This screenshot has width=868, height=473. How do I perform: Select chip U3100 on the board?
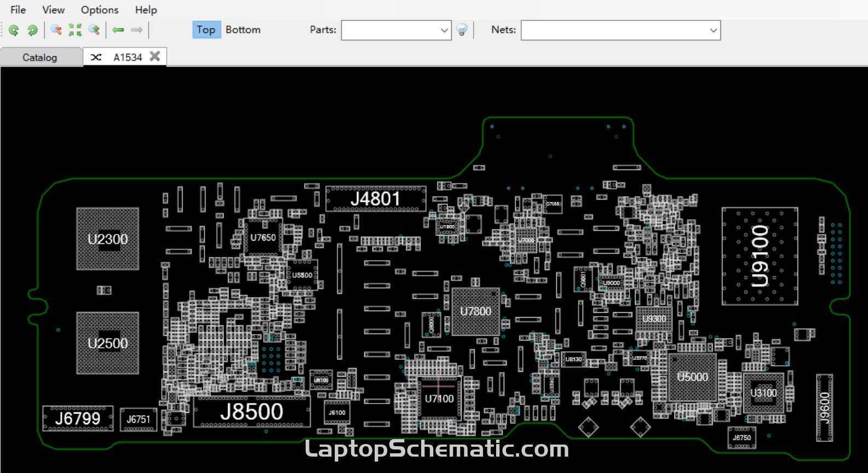pos(764,393)
